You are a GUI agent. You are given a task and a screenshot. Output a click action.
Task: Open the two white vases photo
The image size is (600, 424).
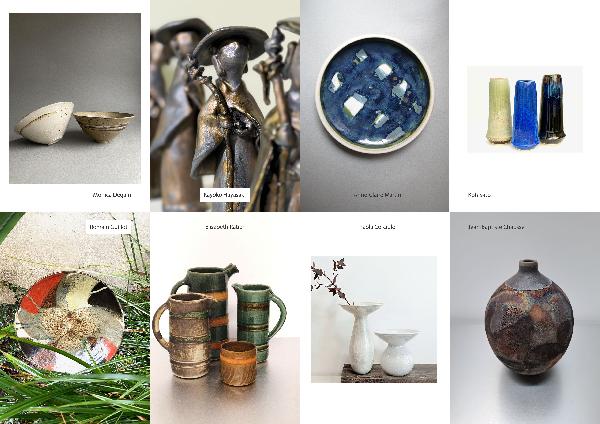pos(374,319)
